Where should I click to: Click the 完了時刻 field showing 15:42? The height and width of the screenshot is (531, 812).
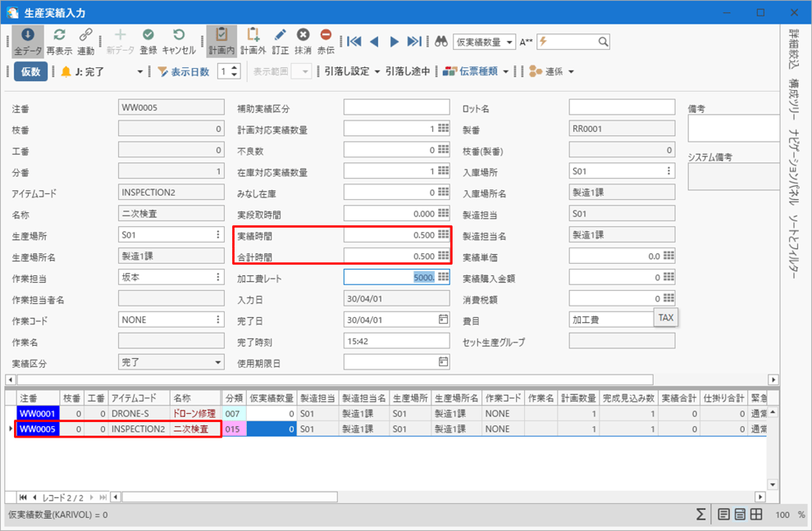396,341
